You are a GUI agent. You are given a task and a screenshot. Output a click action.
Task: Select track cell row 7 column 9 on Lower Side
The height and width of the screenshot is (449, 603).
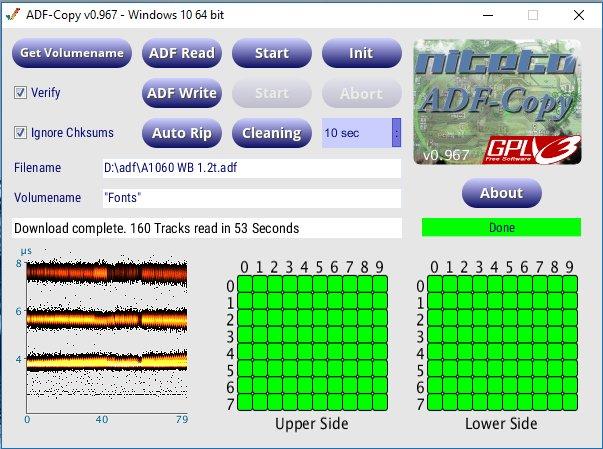pos(573,402)
